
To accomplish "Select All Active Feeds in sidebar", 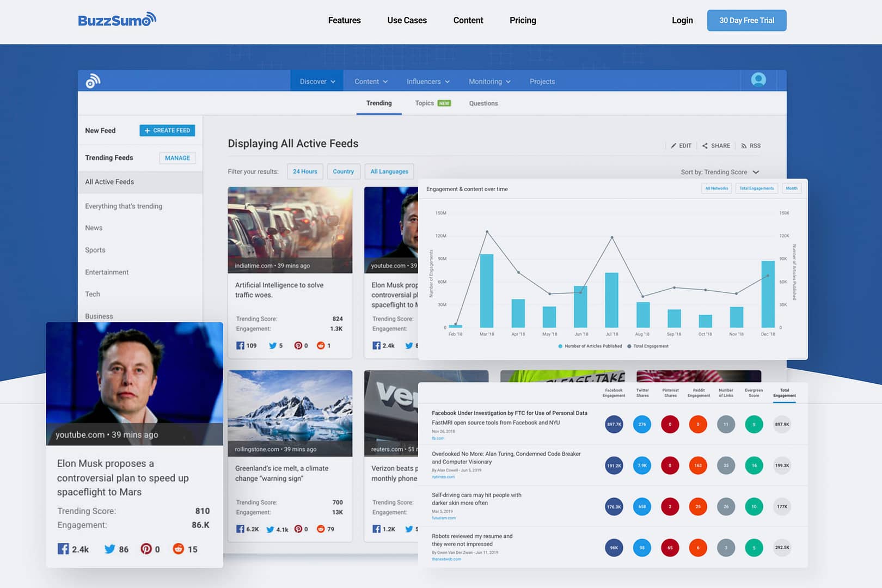I will click(140, 182).
